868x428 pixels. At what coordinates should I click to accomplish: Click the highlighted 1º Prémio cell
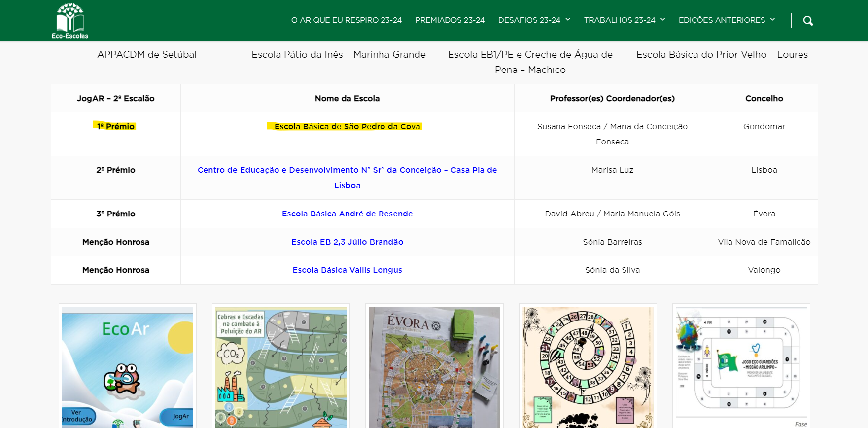tap(115, 127)
